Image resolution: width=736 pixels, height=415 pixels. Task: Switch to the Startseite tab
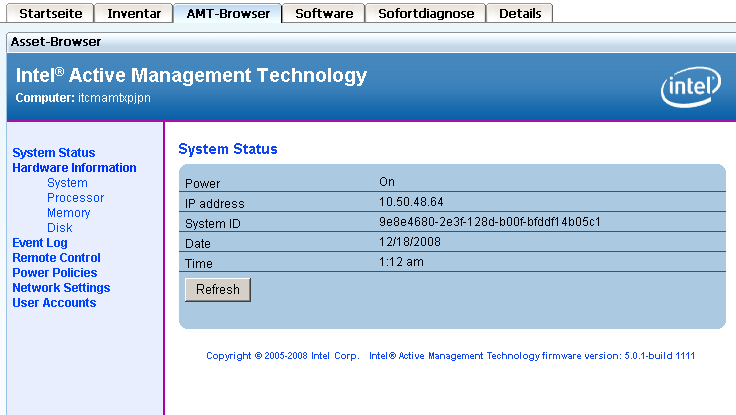tap(51, 13)
